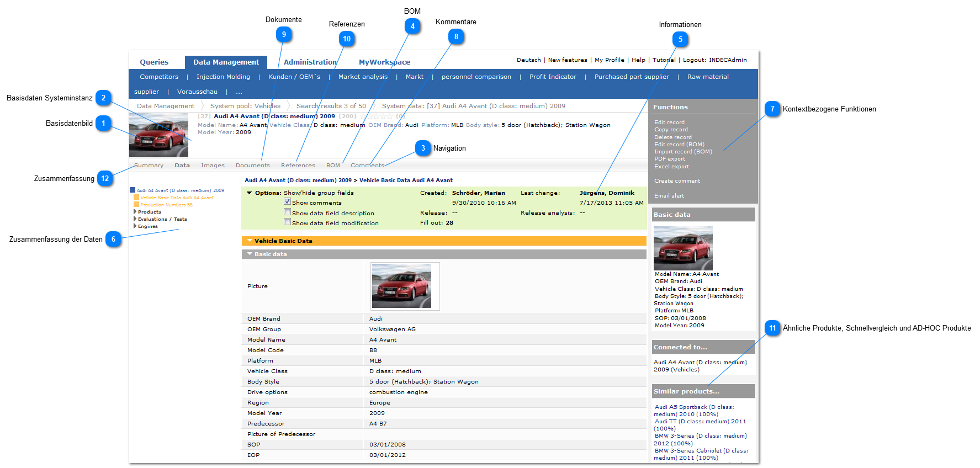Open the Vorausschau submenu item
The height and width of the screenshot is (468, 980).
point(197,92)
